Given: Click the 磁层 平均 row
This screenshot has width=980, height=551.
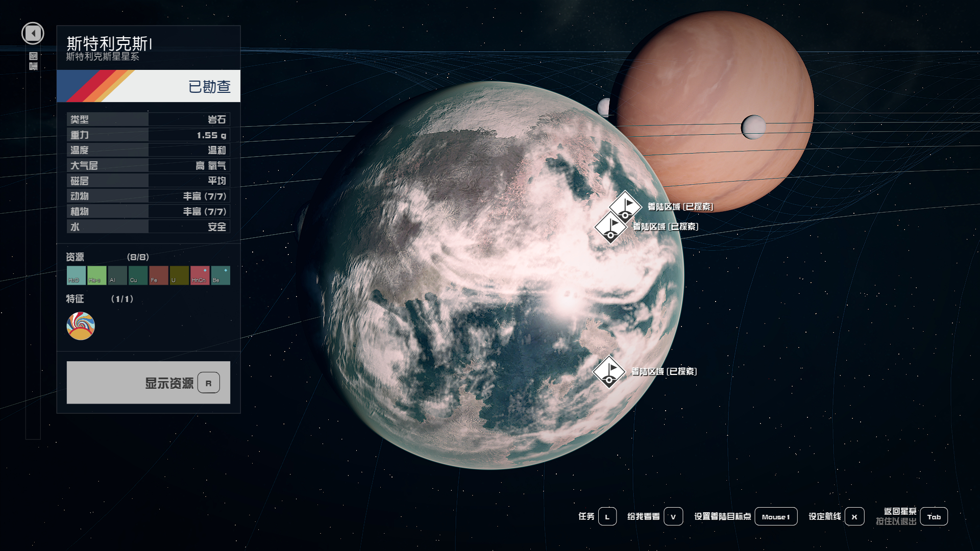Looking at the screenshot, I should click(149, 181).
